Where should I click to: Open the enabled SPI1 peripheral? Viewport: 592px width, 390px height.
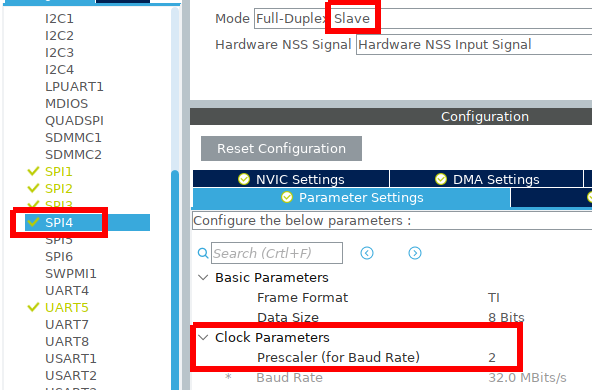(59, 171)
